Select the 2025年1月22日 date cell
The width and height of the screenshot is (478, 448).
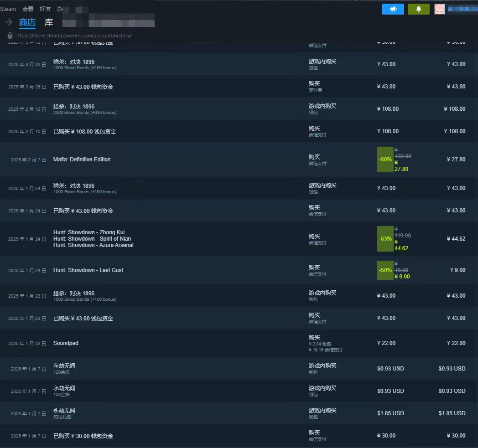(27, 344)
